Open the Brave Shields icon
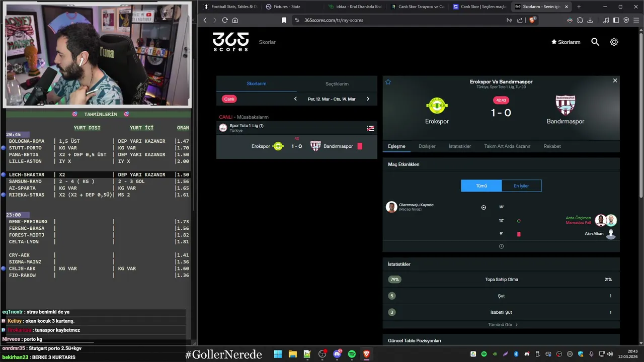This screenshot has height=362, width=644. 532,20
